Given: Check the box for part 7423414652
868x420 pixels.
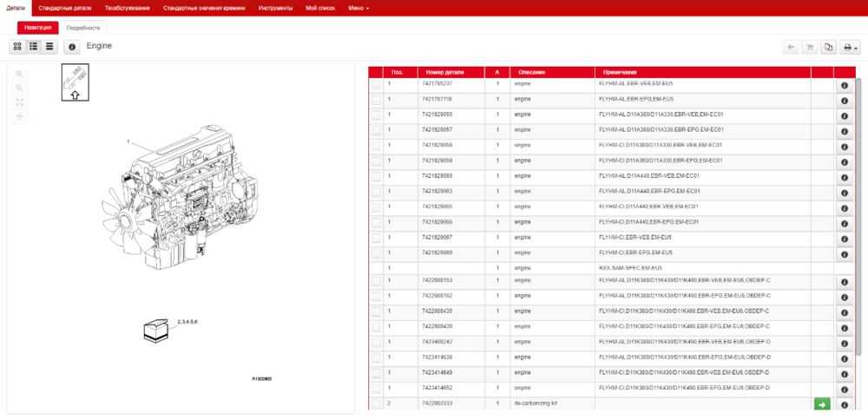Looking at the screenshot, I should 376,389.
